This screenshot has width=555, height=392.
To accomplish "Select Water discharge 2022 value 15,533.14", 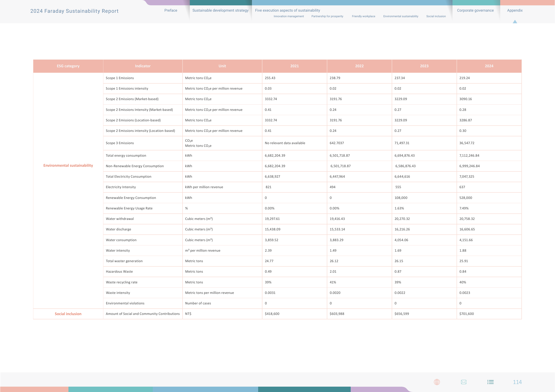I will 337,229.
